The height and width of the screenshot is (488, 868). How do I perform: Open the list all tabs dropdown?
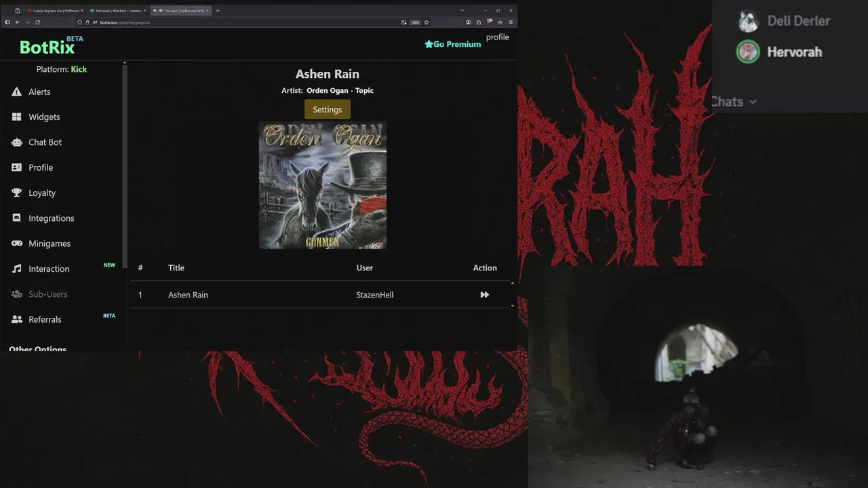pyautogui.click(x=462, y=11)
